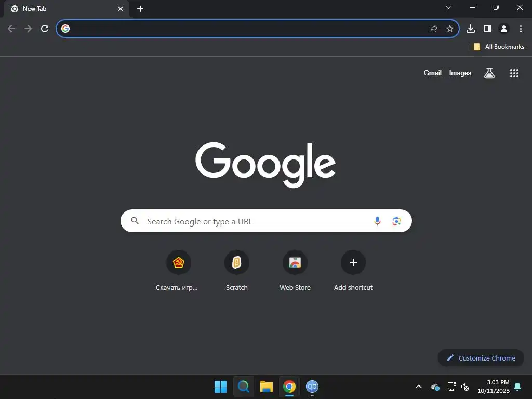Toggle the side panel icon
Screen dimensions: 532x399
487,29
